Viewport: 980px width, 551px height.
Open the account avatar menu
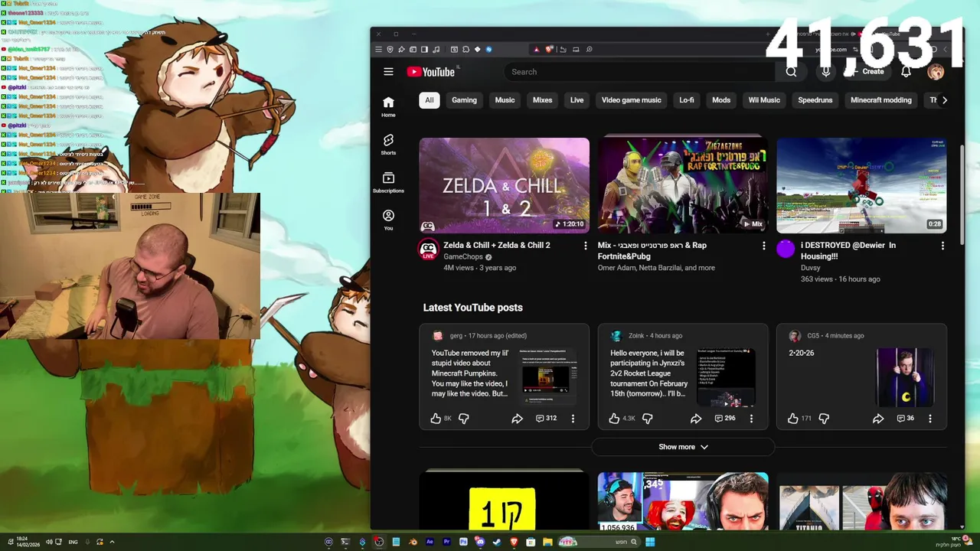936,72
